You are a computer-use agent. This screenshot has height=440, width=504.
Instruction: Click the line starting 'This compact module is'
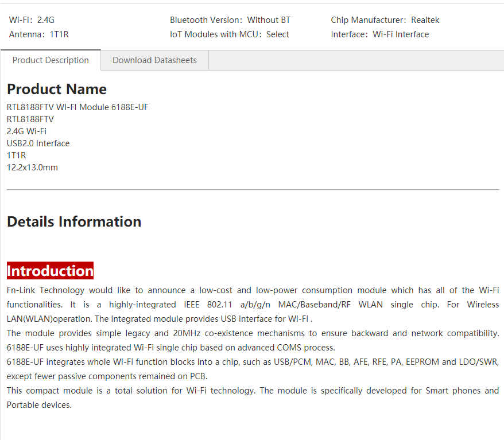pyautogui.click(x=253, y=391)
